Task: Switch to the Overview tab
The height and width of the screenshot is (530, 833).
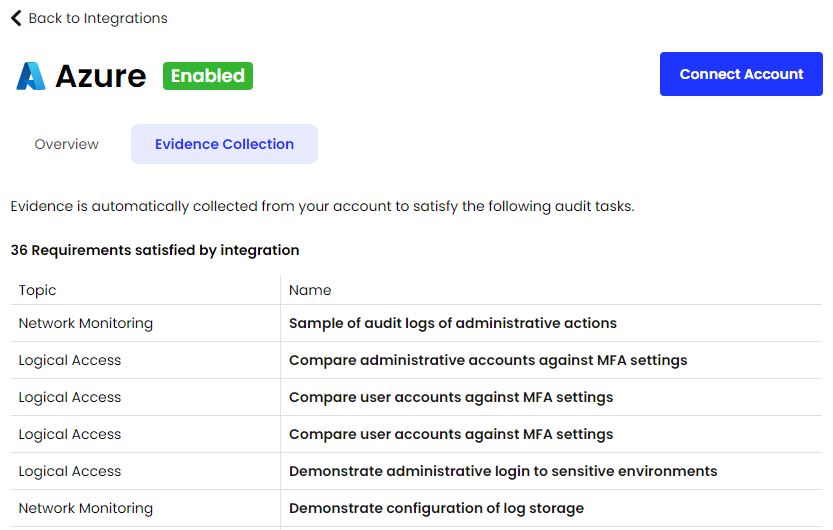Action: (66, 144)
